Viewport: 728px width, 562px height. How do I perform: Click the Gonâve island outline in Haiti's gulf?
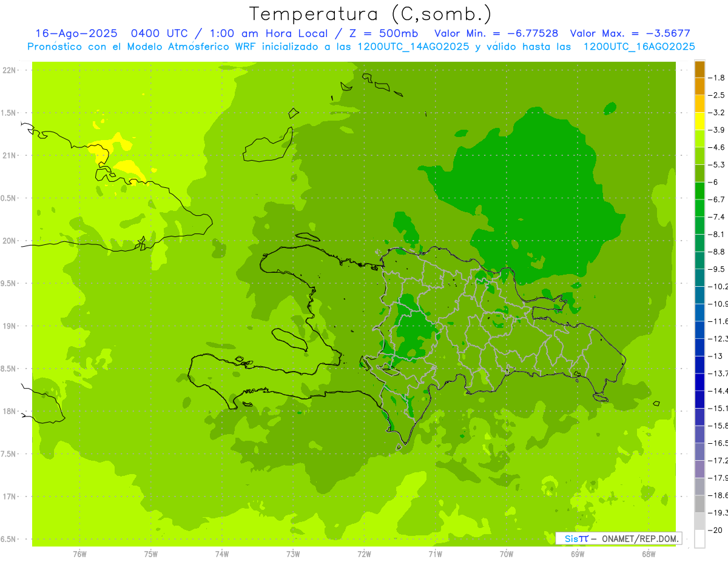pyautogui.click(x=289, y=340)
